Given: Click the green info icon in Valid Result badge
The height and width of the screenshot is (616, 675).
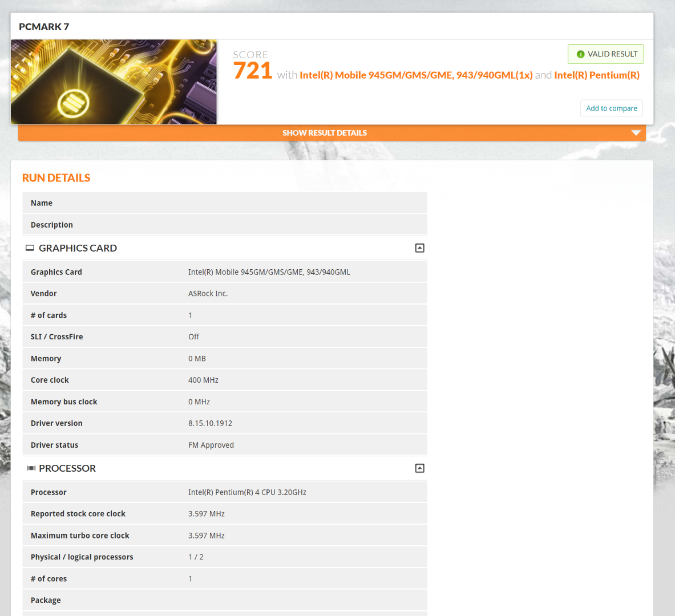Looking at the screenshot, I should tap(580, 54).
